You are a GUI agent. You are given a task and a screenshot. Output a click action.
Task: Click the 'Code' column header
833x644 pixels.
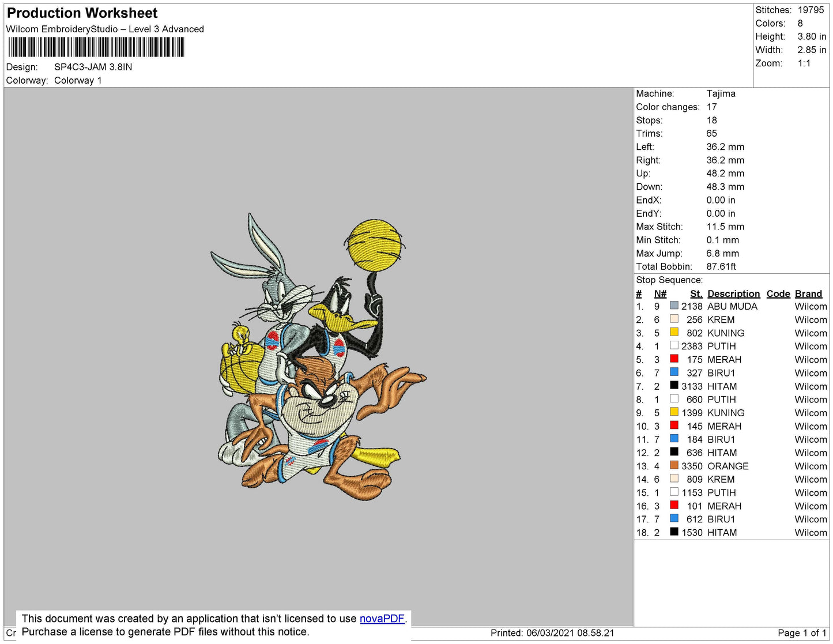(x=778, y=294)
